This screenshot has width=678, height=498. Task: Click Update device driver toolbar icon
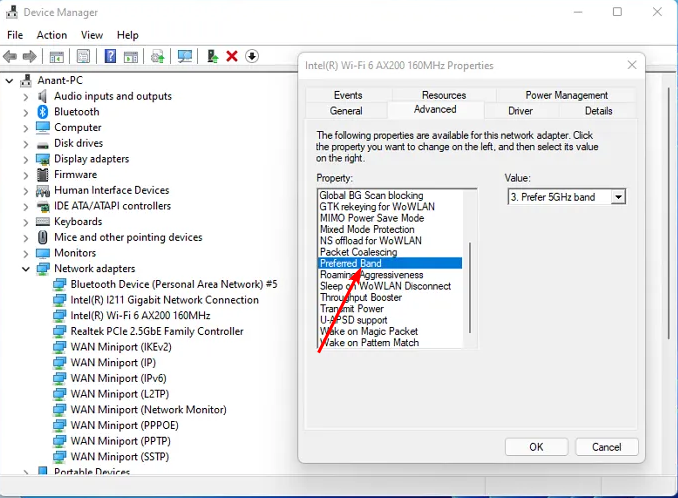tap(157, 57)
